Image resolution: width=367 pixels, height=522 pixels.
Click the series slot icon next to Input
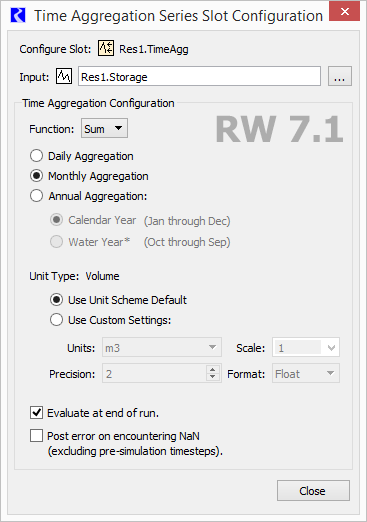(x=64, y=77)
